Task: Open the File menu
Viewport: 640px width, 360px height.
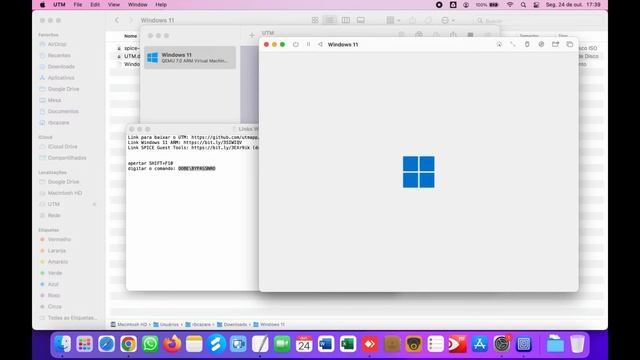Action: (78, 4)
